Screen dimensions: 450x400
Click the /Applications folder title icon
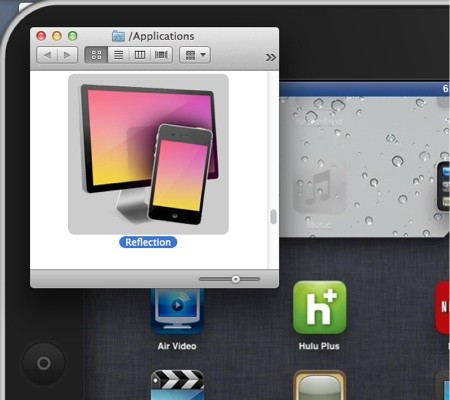[118, 36]
